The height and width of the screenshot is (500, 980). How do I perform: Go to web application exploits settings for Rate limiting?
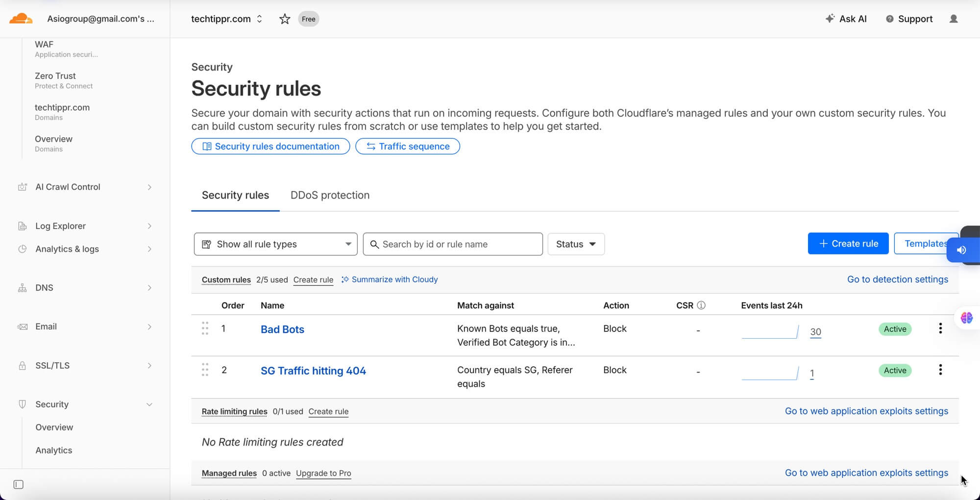[x=866, y=411]
